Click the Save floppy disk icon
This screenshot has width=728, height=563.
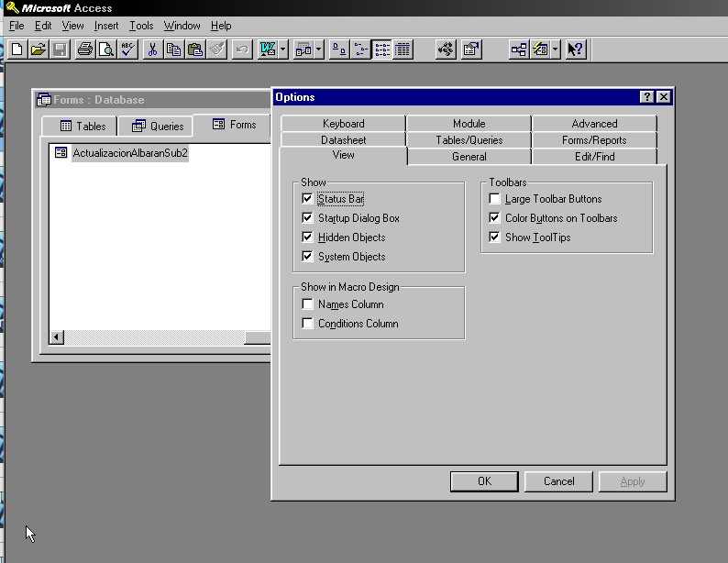point(60,50)
